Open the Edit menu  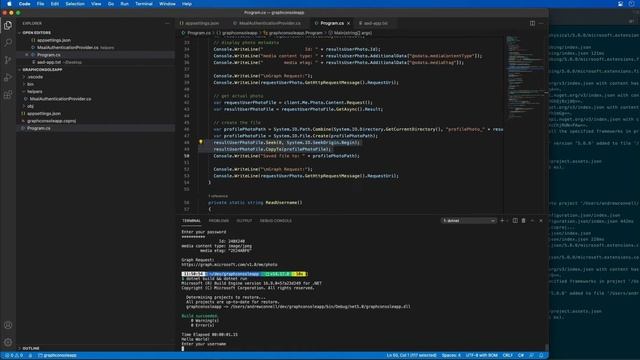click(54, 4)
